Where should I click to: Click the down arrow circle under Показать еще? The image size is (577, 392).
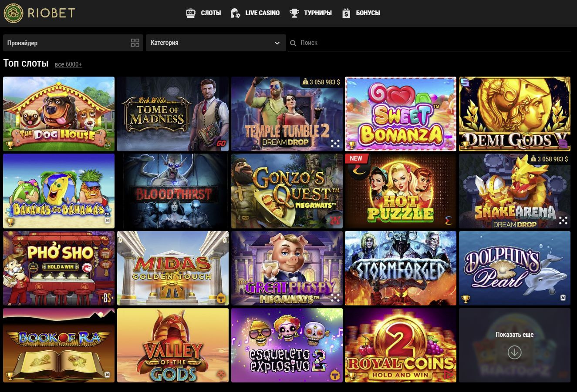[514, 352]
